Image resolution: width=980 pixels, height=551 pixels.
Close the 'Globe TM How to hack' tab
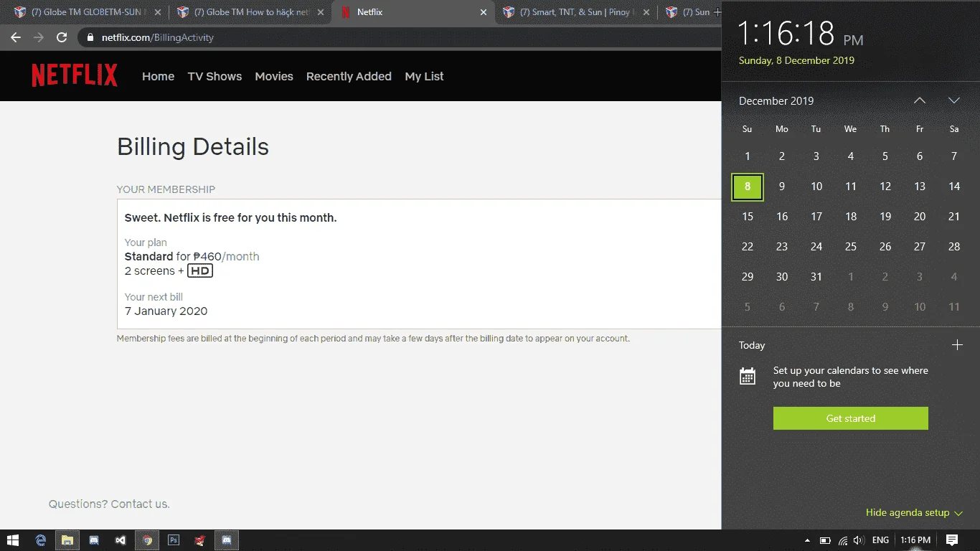(321, 12)
